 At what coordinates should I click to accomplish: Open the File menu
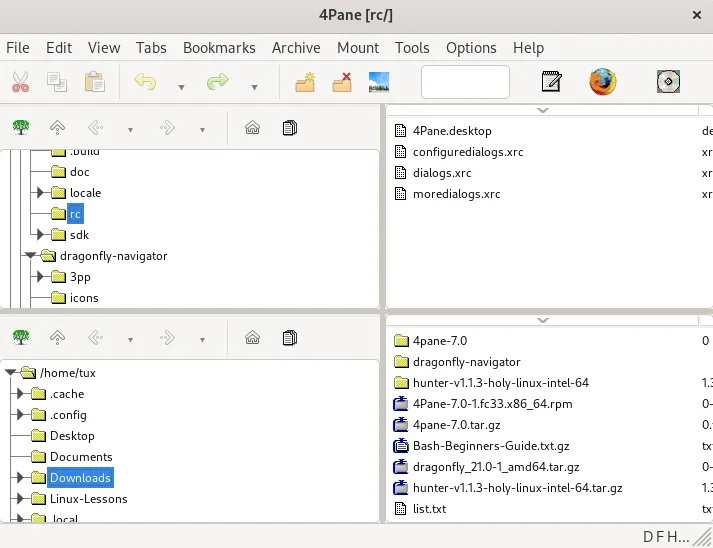tap(18, 48)
